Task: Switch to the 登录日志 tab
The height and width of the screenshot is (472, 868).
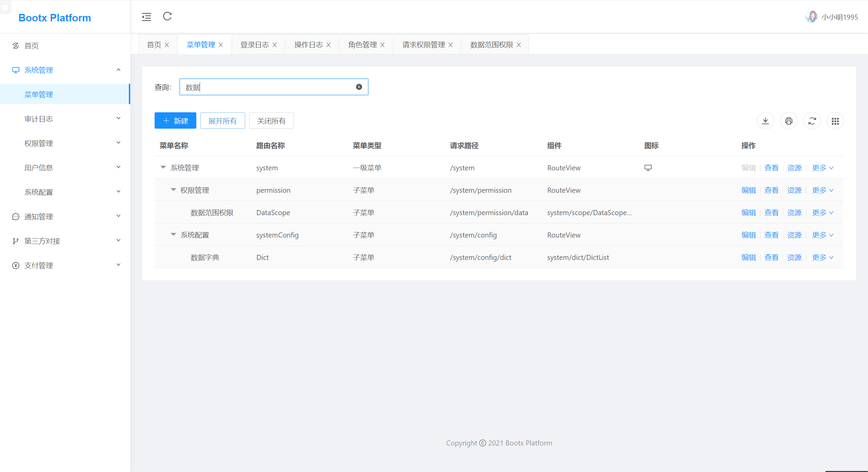Action: pos(254,44)
